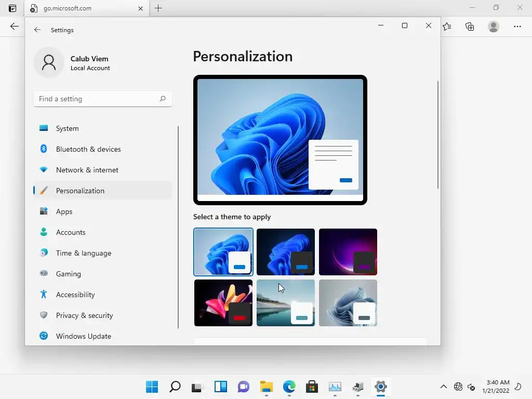Click the Edge profile avatar
Image resolution: width=532 pixels, height=399 pixels.
pos(494,26)
